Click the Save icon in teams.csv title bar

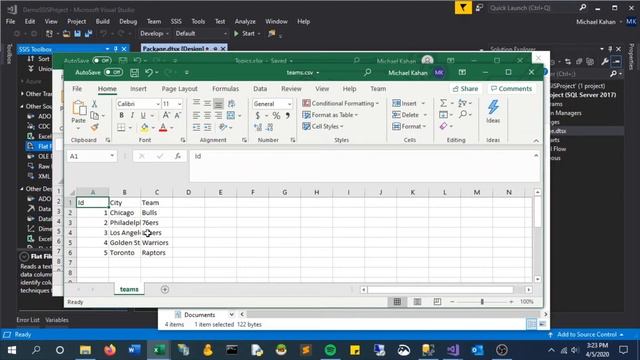[x=134, y=73]
